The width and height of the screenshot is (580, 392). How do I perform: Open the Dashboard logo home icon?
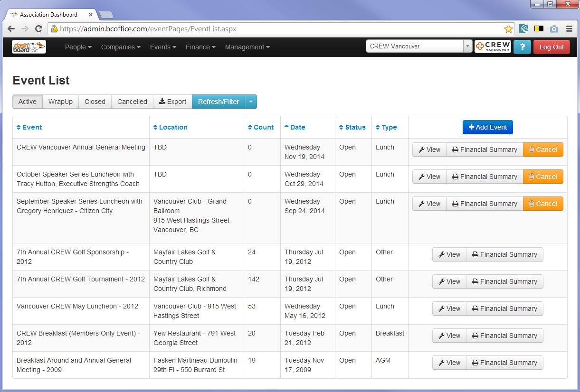pyautogui.click(x=29, y=47)
